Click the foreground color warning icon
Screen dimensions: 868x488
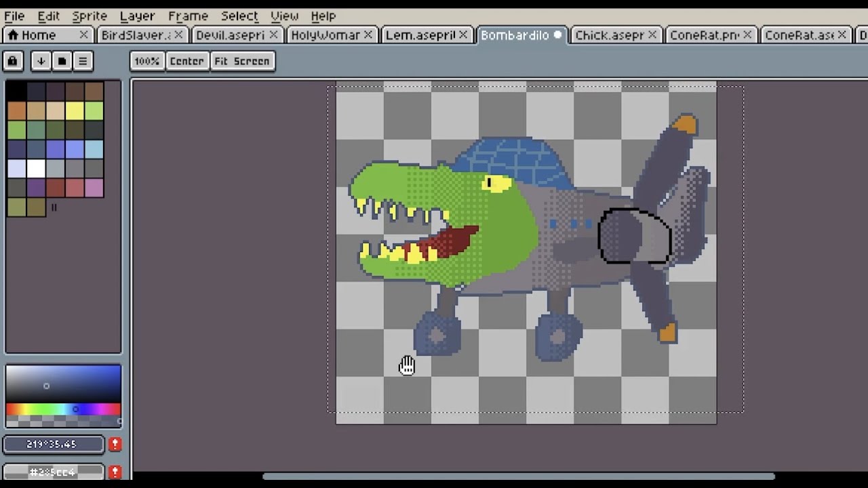pyautogui.click(x=115, y=444)
